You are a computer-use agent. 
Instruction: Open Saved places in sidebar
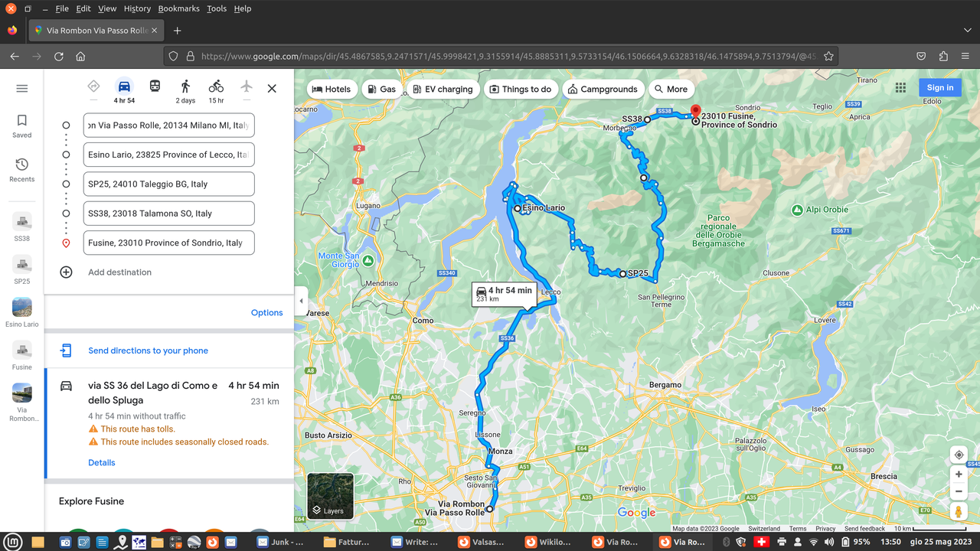coord(22,126)
